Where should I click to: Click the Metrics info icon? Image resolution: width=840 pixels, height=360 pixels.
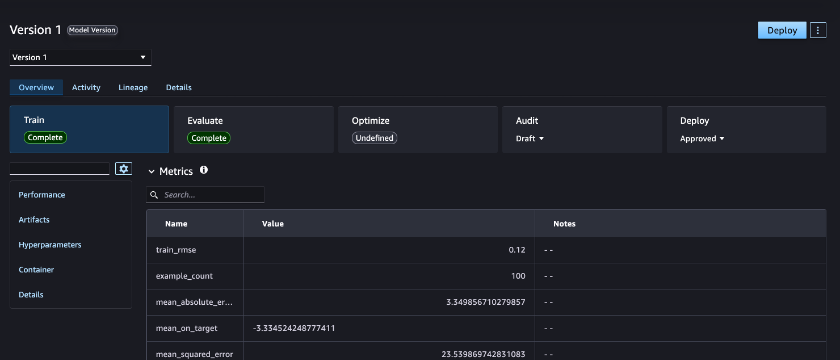204,170
